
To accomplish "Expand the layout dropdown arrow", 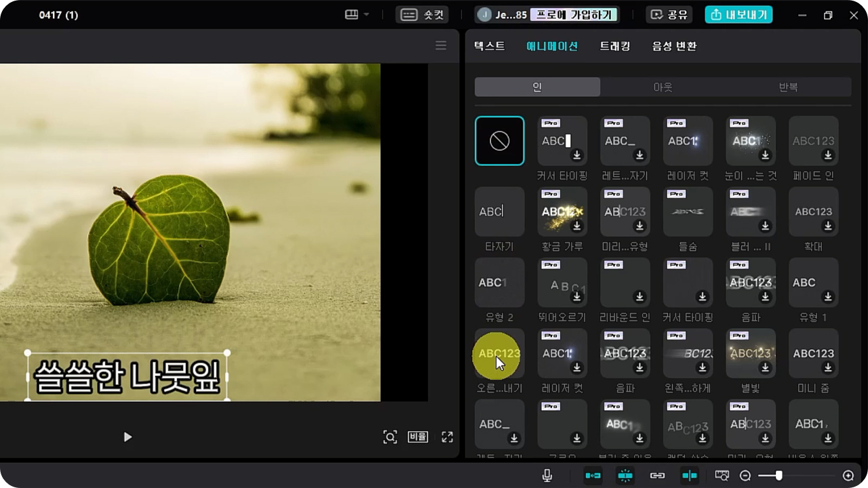I will [x=367, y=15].
